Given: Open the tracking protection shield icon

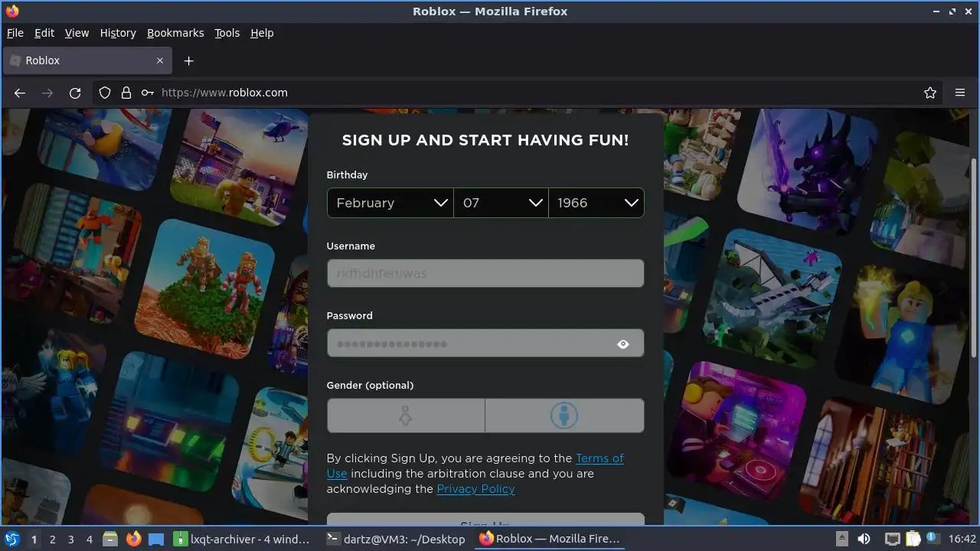Looking at the screenshot, I should coord(105,93).
